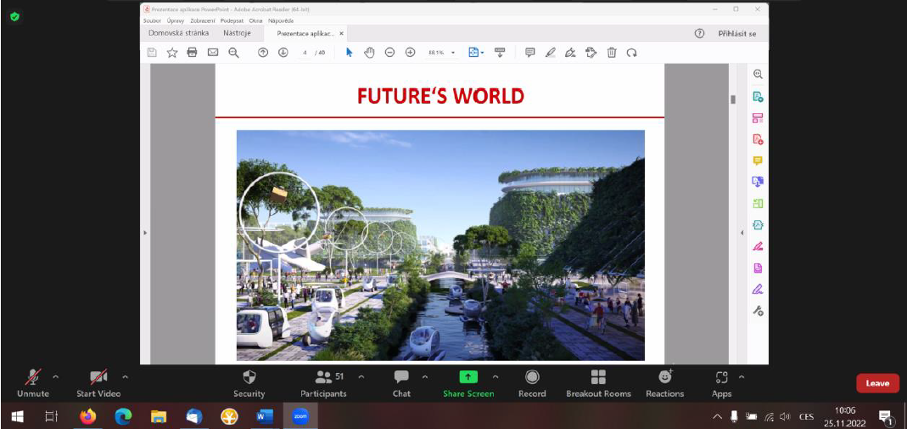Click the page number field
The height and width of the screenshot is (430, 908).
(x=304, y=53)
